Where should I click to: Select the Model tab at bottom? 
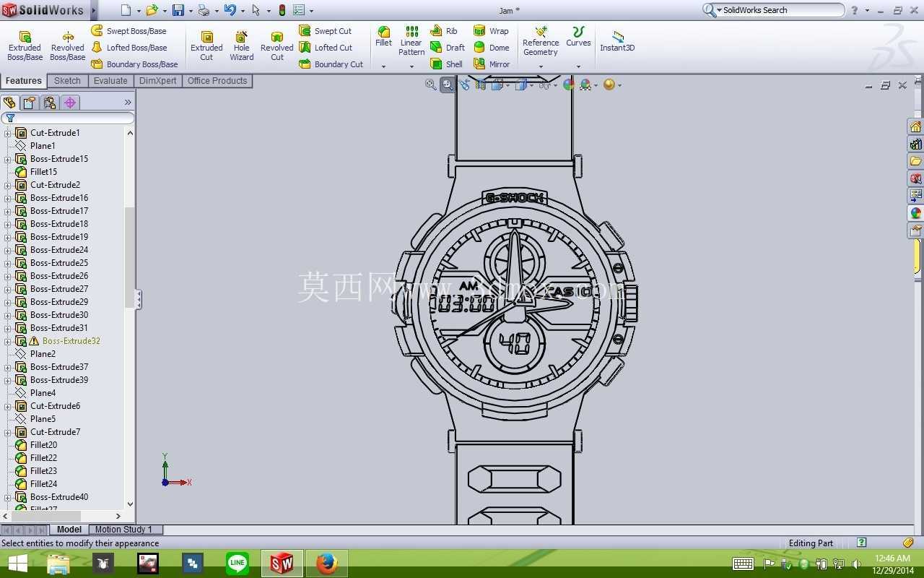point(69,530)
